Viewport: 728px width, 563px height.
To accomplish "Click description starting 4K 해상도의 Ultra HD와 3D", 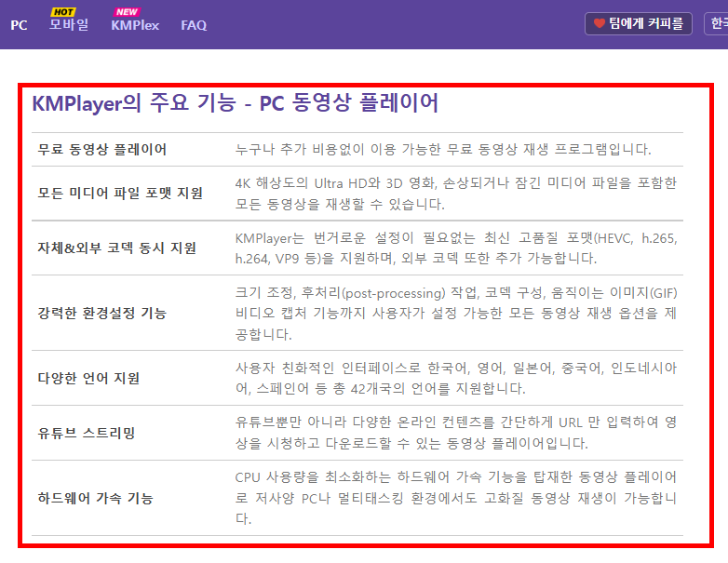I will click(456, 193).
